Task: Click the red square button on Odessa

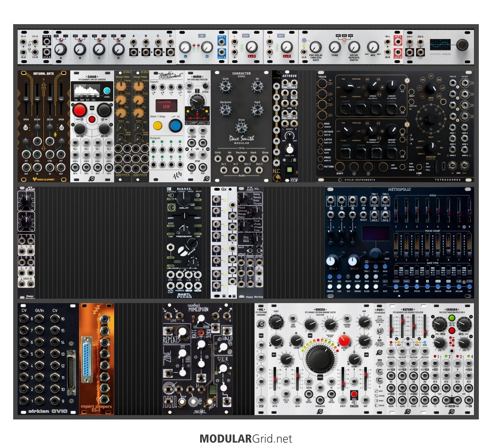Action: (x=354, y=394)
